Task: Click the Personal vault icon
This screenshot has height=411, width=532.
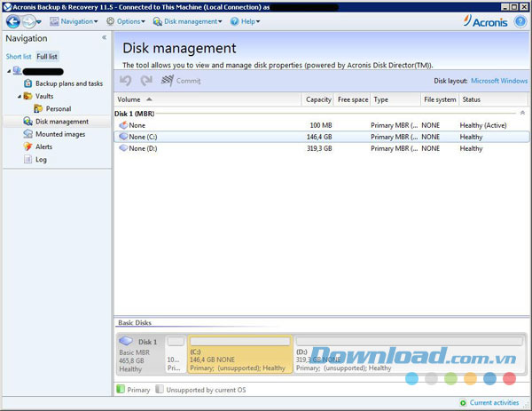Action: point(38,108)
